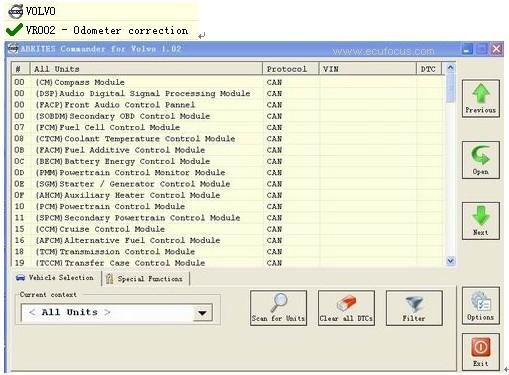Click CAN protocol cell of Compass Module row
The width and height of the screenshot is (509, 375).
click(x=274, y=82)
